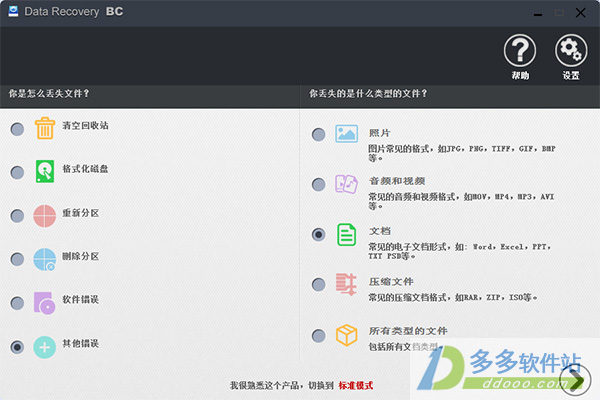Select the 重新分区 radio button

[17, 216]
